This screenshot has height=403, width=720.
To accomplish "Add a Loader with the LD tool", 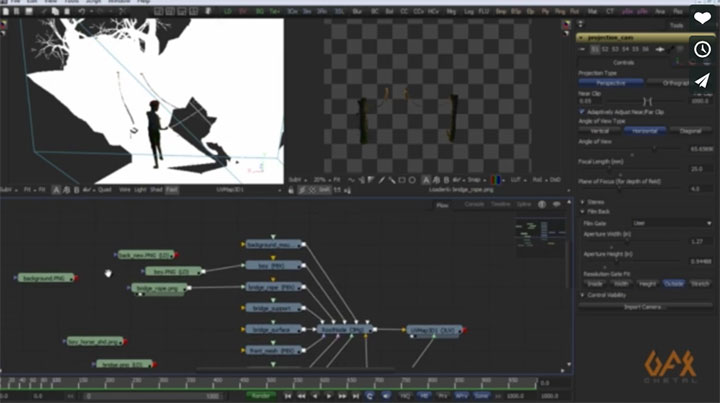I will pos(228,11).
